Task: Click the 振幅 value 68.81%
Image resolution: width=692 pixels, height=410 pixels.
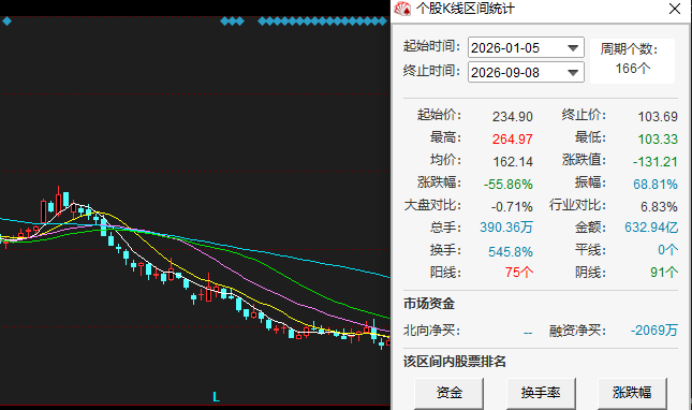Action: pos(655,184)
